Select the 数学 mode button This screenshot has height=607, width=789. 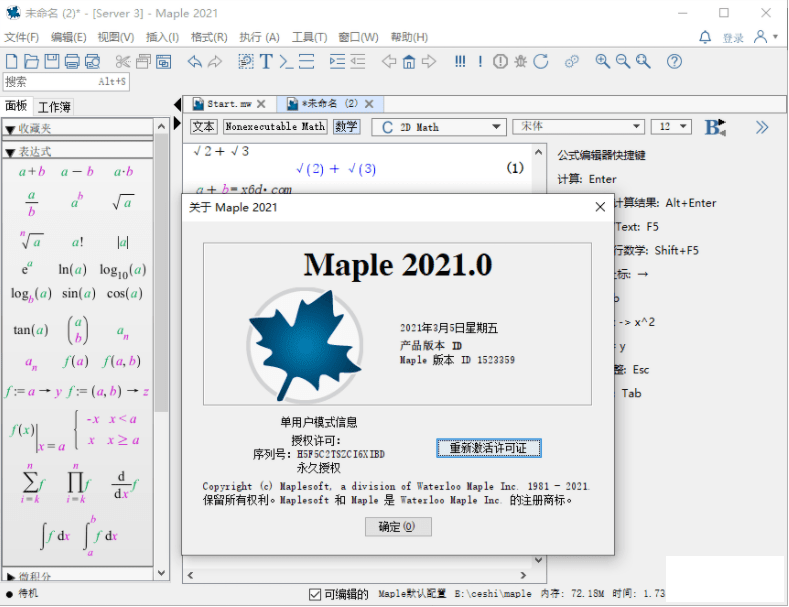pos(346,126)
